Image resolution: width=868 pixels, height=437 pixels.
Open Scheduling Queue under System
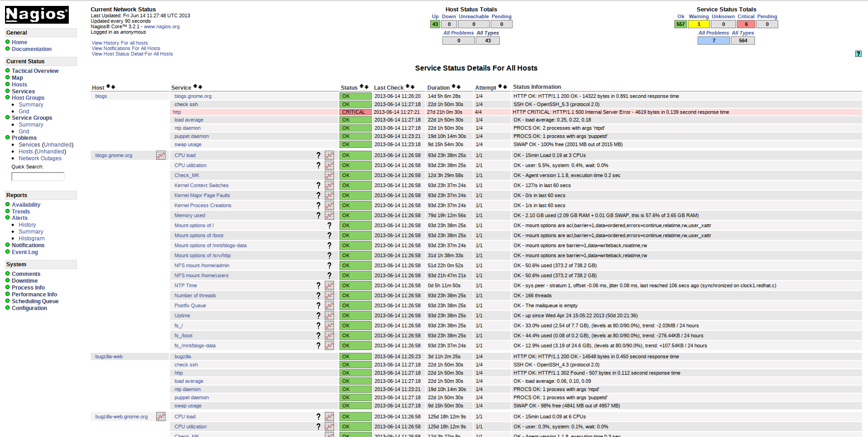click(x=35, y=301)
